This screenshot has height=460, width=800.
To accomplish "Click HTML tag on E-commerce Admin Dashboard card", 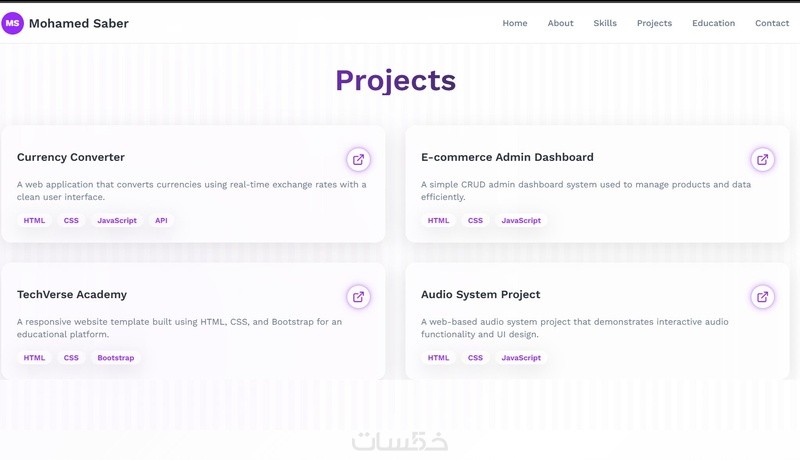I will click(438, 220).
